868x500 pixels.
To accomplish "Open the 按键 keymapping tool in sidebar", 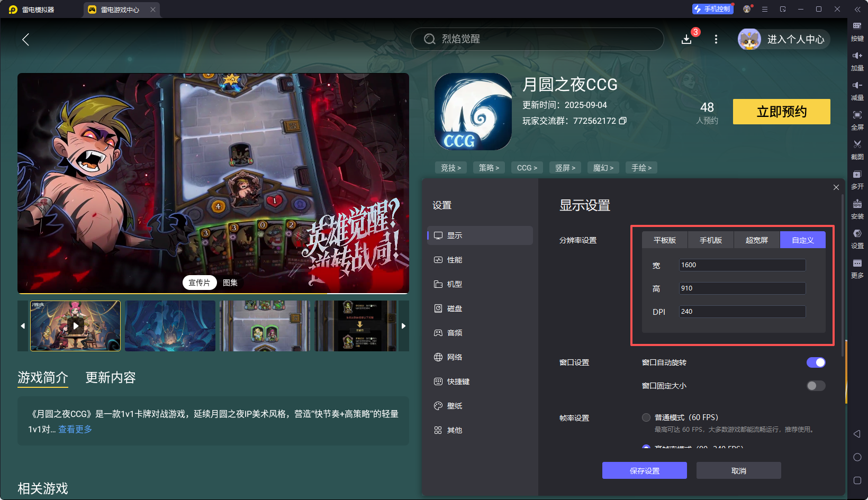I will [x=857, y=32].
